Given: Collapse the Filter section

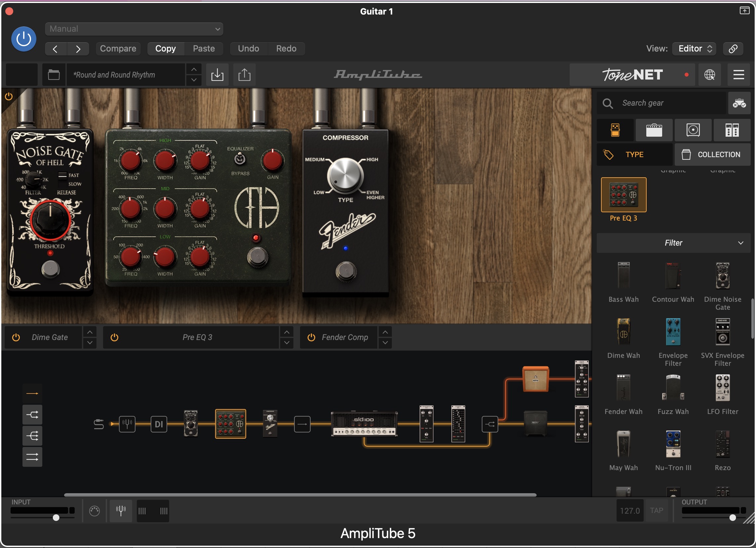Looking at the screenshot, I should pyautogui.click(x=673, y=243).
